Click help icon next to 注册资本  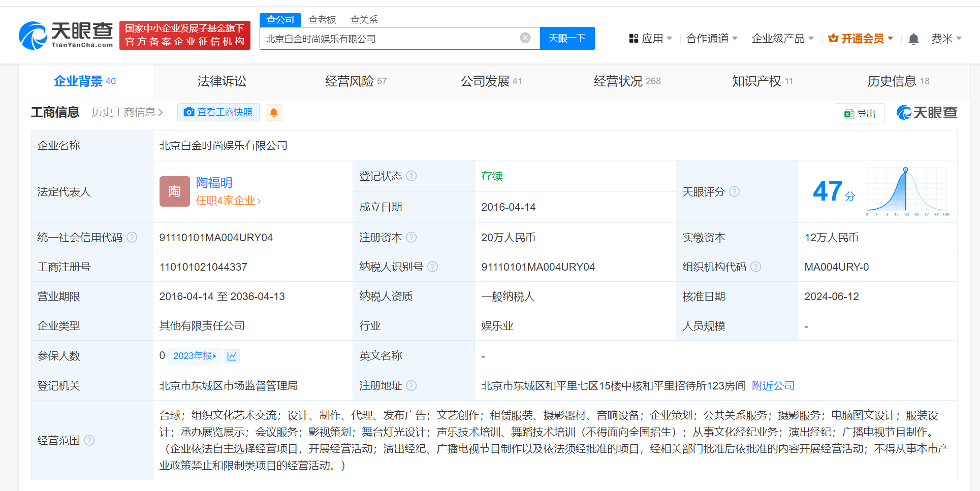coord(412,237)
